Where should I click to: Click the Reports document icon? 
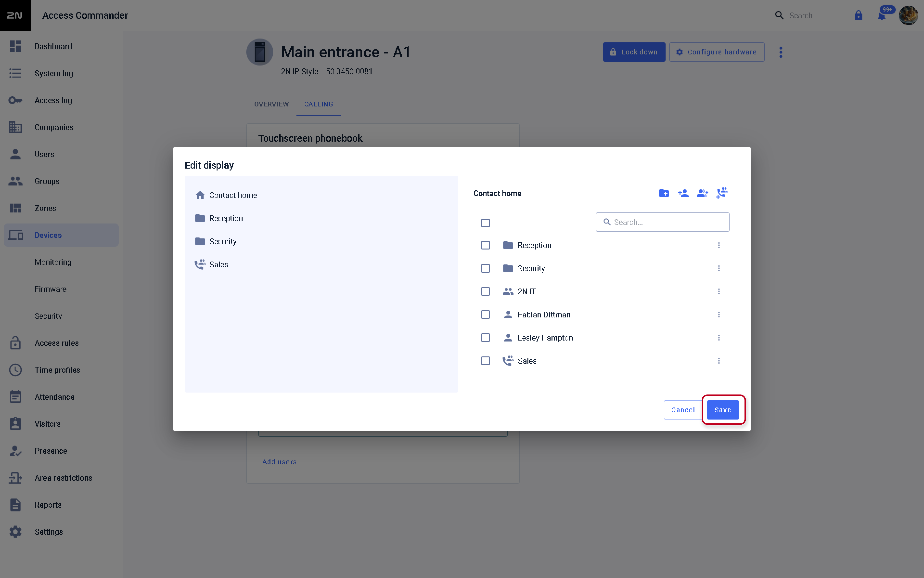[x=15, y=505]
